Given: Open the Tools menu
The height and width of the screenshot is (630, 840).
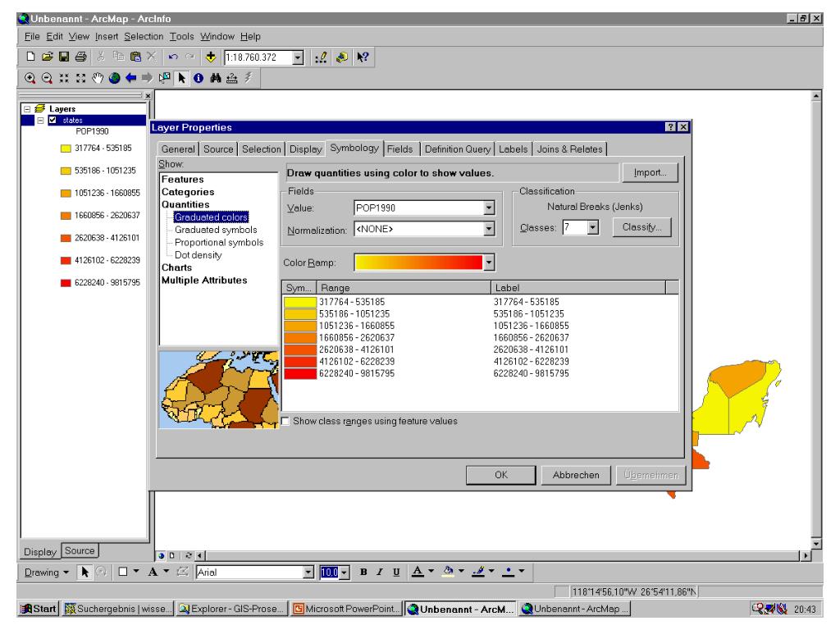Looking at the screenshot, I should (181, 36).
